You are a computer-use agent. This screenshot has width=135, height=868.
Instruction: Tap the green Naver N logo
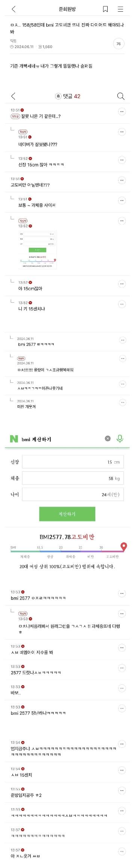pos(14,438)
